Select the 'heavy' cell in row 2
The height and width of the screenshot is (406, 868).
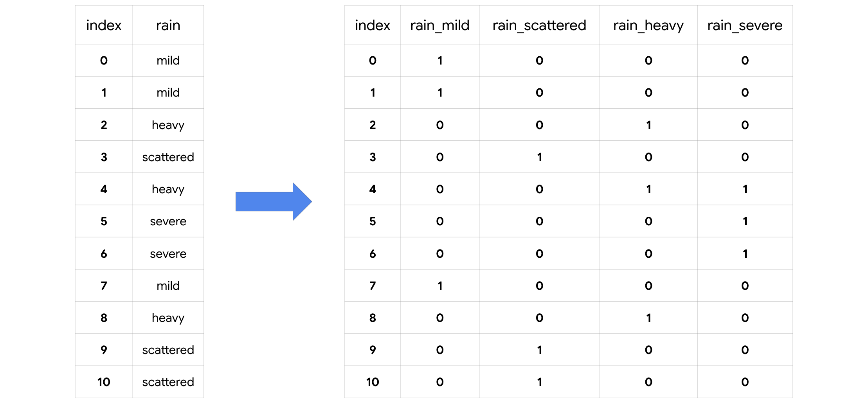click(x=168, y=125)
